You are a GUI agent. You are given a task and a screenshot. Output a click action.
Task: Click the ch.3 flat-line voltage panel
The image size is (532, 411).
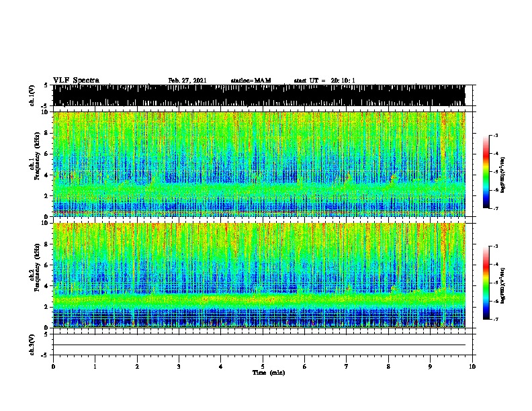[263, 345]
